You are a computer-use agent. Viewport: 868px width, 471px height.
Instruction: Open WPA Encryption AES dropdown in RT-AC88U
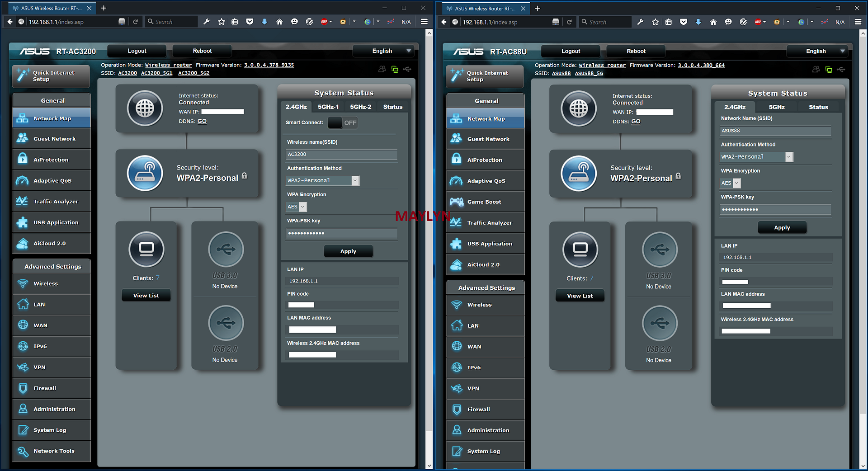730,183
